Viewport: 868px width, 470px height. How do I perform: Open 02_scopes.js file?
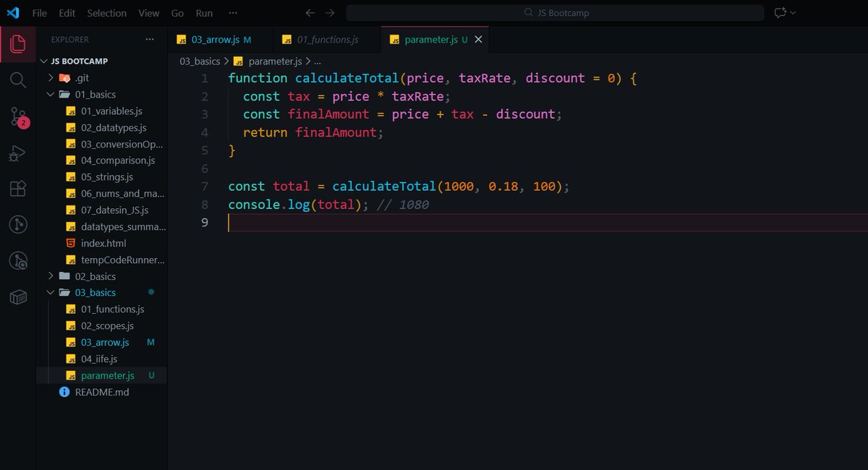tap(101, 326)
